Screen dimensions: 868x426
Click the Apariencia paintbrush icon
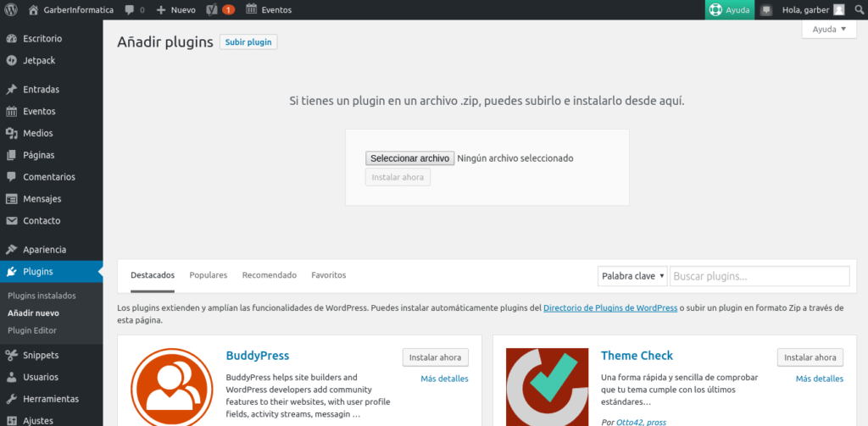click(12, 250)
